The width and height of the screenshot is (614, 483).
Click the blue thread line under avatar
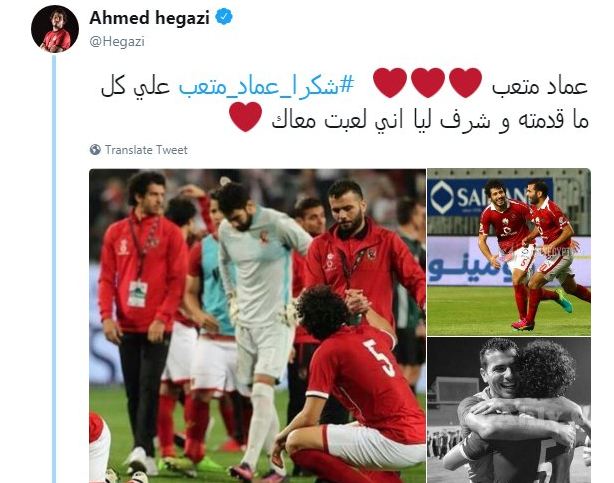pos(54,268)
